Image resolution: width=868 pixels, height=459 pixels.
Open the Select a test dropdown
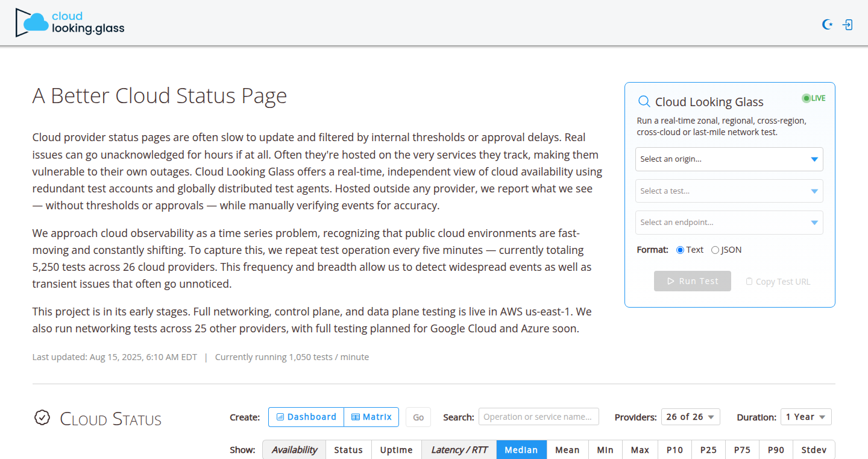729,191
